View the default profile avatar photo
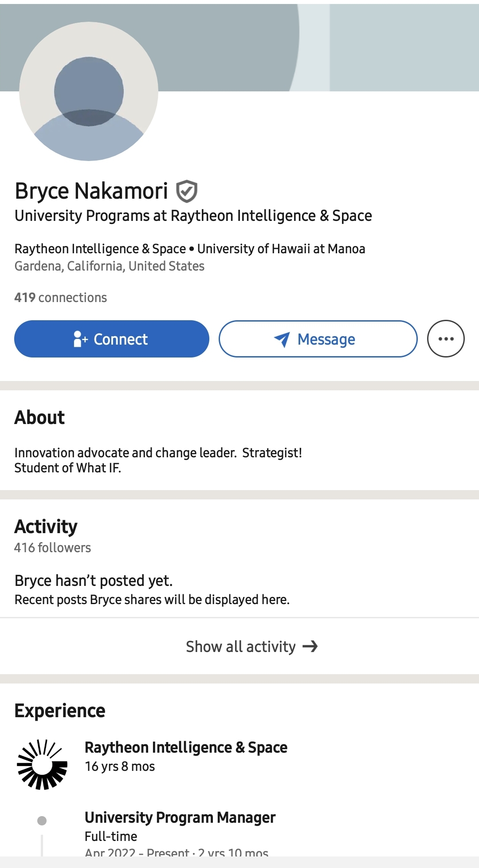This screenshot has width=479, height=868. click(x=89, y=91)
